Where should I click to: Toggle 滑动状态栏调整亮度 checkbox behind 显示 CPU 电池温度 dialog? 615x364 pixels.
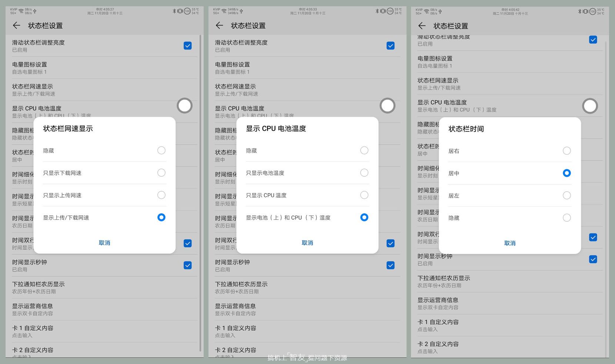click(x=391, y=45)
